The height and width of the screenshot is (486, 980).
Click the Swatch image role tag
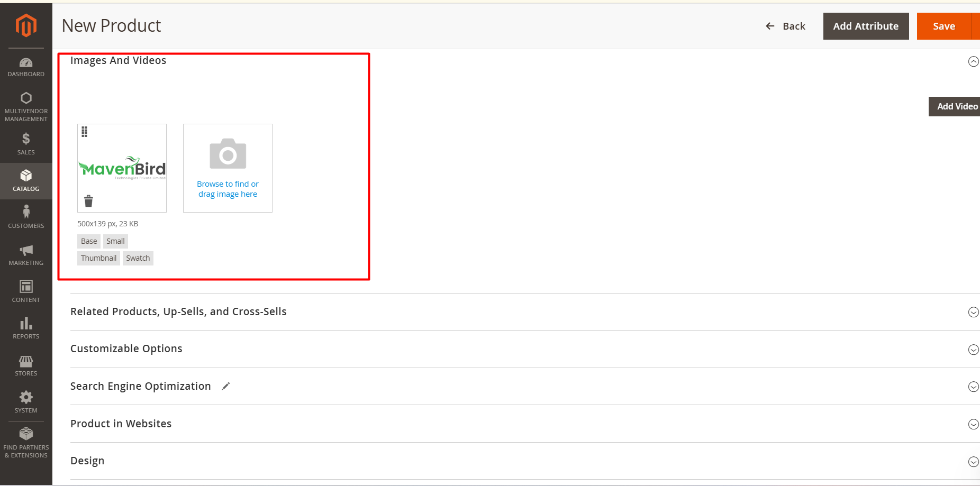(138, 258)
